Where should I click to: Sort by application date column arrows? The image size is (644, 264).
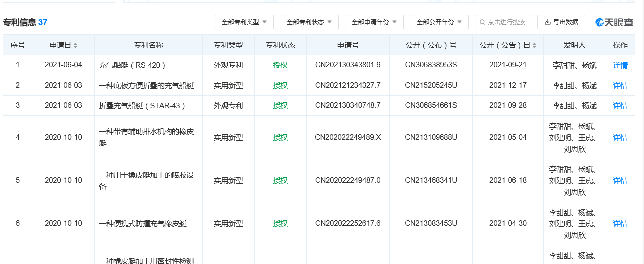point(75,45)
